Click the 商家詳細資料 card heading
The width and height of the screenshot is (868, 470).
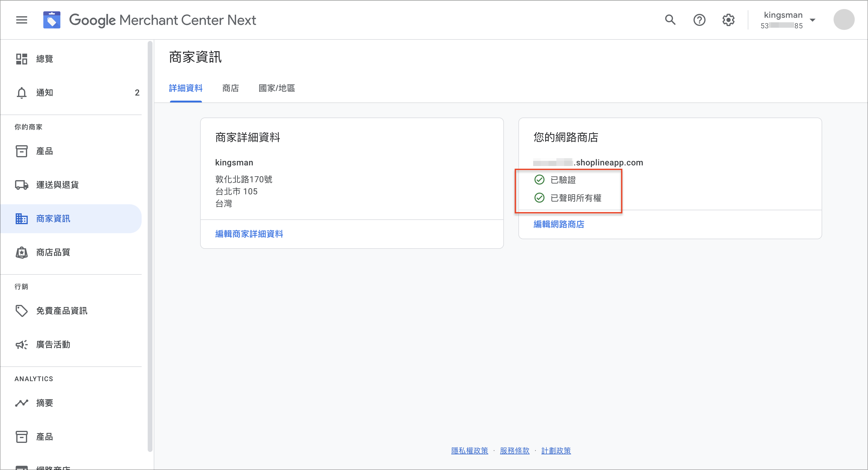coord(248,137)
